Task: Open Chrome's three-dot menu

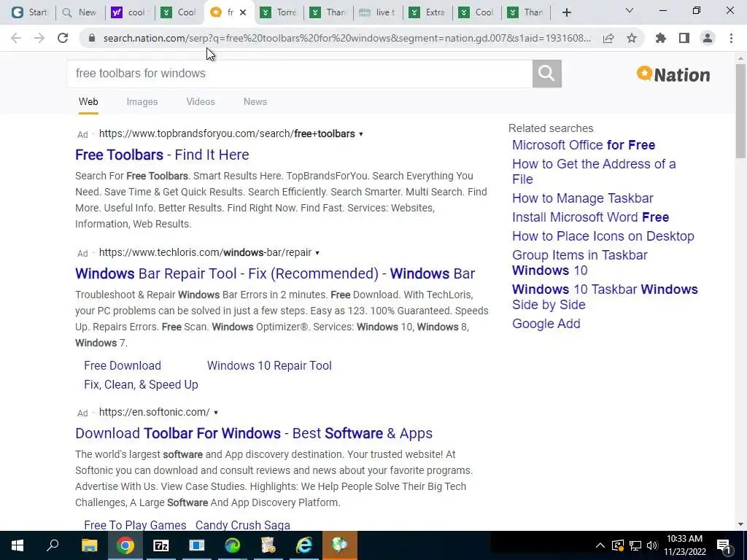Action: (731, 38)
